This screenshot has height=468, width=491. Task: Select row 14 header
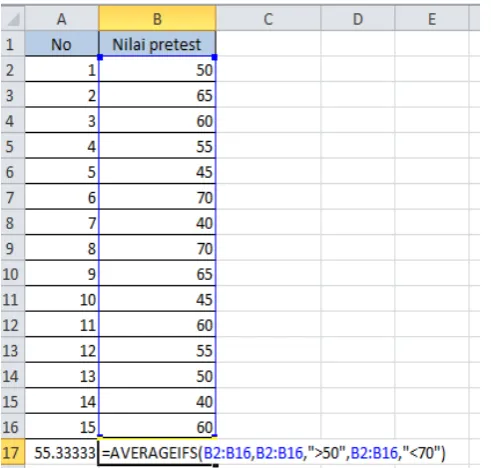point(13,375)
